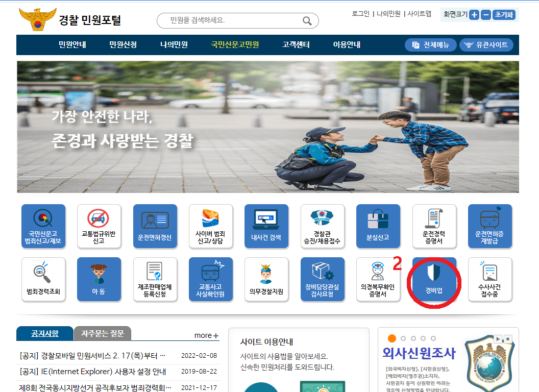Open 범죄경력조회 icon
Viewport: 539px width, 392px height.
click(x=43, y=279)
